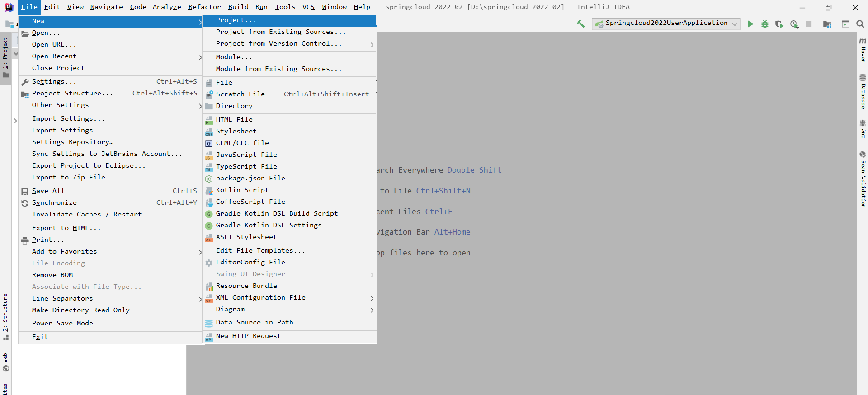
Task: Create a new CFML/CFC file
Action: (x=289, y=143)
